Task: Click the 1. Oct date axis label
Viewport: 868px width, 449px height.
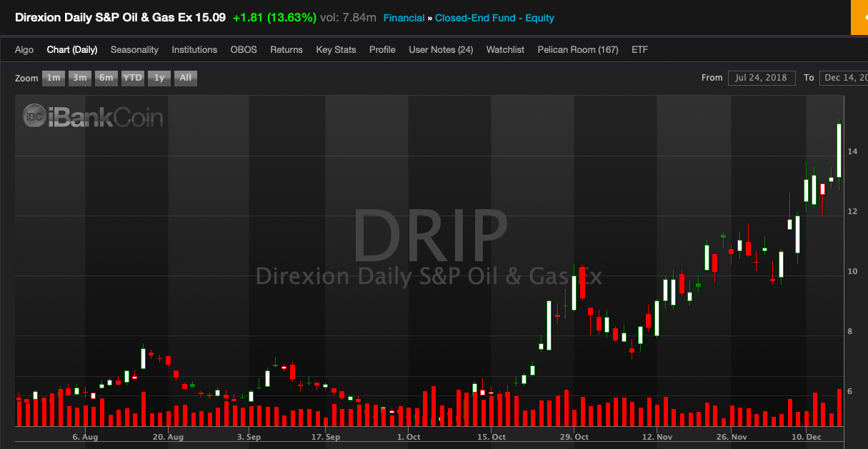Action: pyautogui.click(x=409, y=436)
